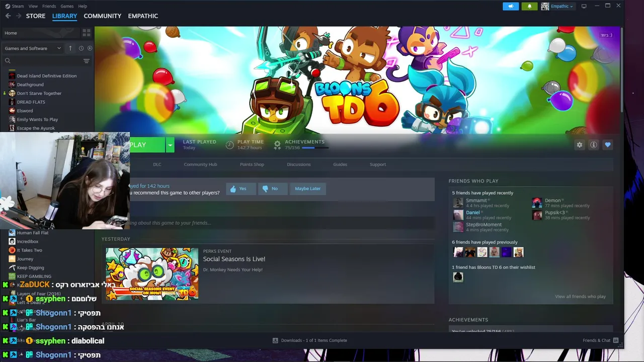Open the green notifications bell
The width and height of the screenshot is (644, 362).
coord(529,6)
